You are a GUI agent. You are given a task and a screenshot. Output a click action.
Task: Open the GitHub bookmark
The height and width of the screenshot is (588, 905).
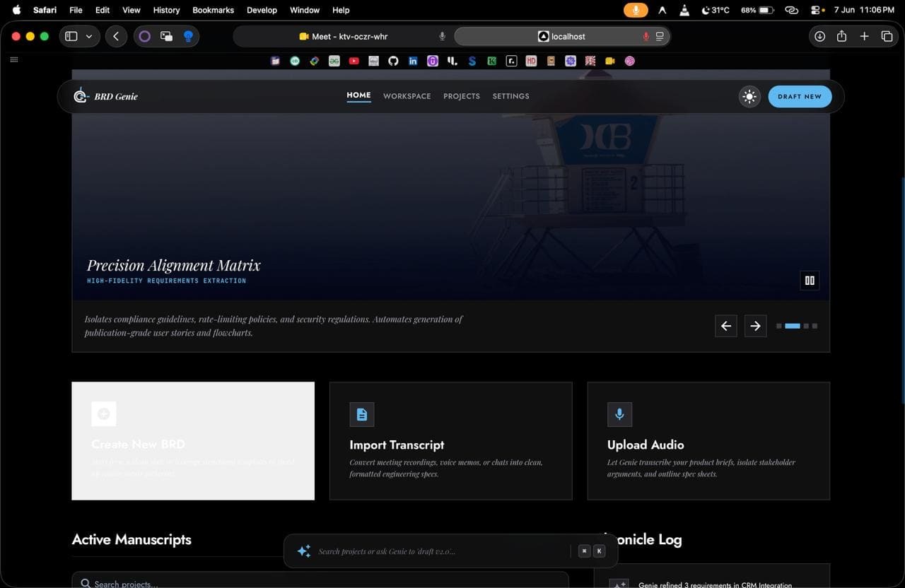point(393,61)
